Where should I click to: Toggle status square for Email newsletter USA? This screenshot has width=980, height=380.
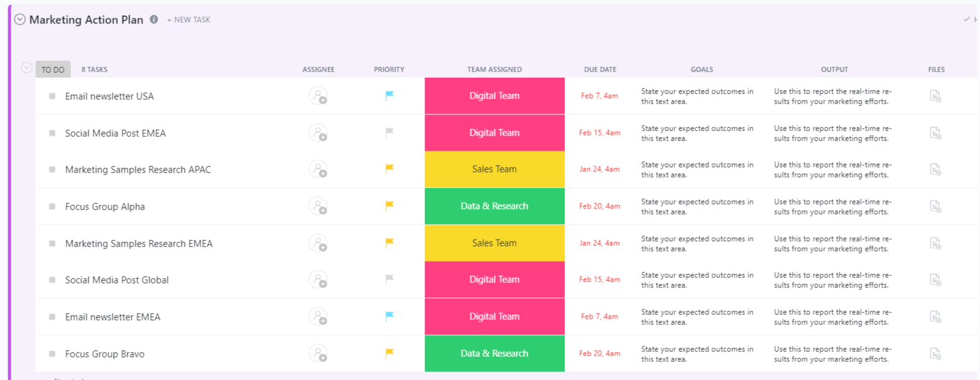[x=52, y=97]
